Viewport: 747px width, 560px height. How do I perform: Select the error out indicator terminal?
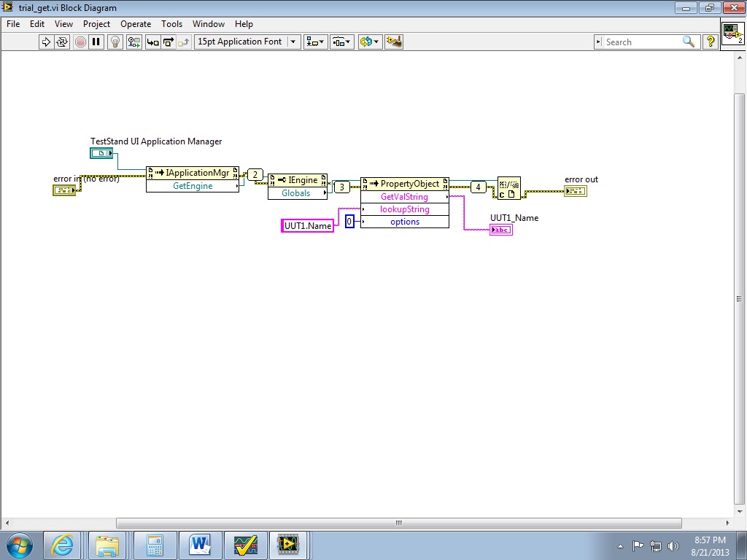click(576, 191)
